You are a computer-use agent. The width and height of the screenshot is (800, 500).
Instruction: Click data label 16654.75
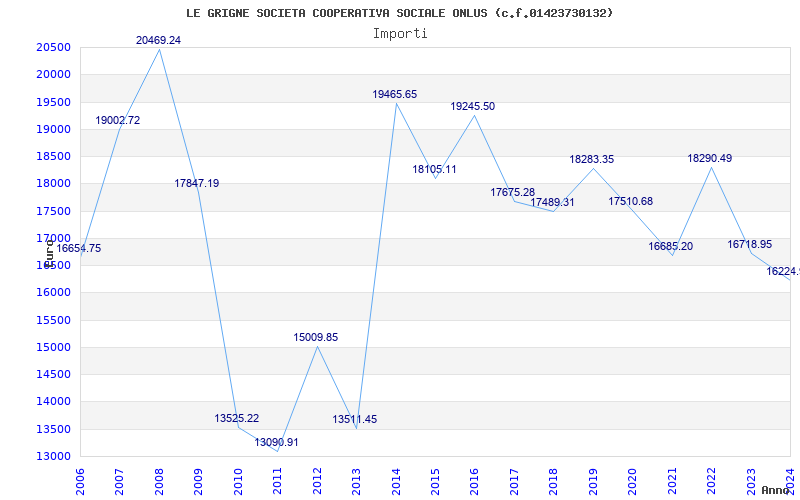tap(79, 248)
